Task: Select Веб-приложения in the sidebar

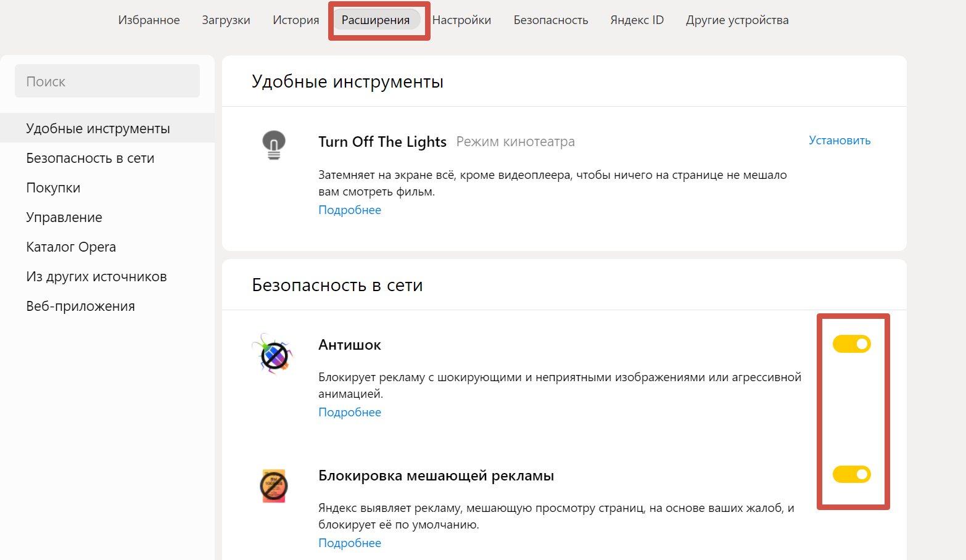Action: (80, 306)
